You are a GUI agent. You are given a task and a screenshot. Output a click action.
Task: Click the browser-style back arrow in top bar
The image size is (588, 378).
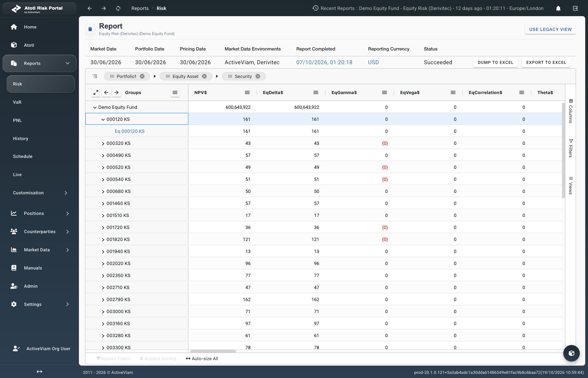90,8
